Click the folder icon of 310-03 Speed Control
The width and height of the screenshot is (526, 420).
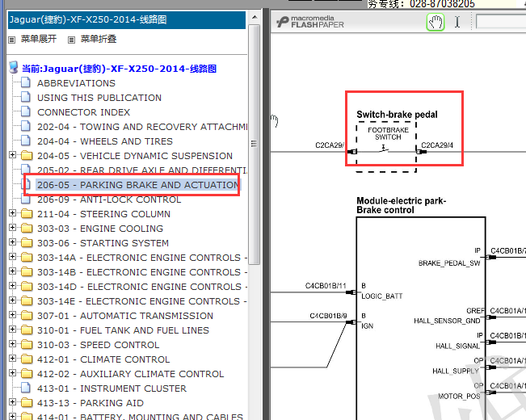[x=27, y=345]
